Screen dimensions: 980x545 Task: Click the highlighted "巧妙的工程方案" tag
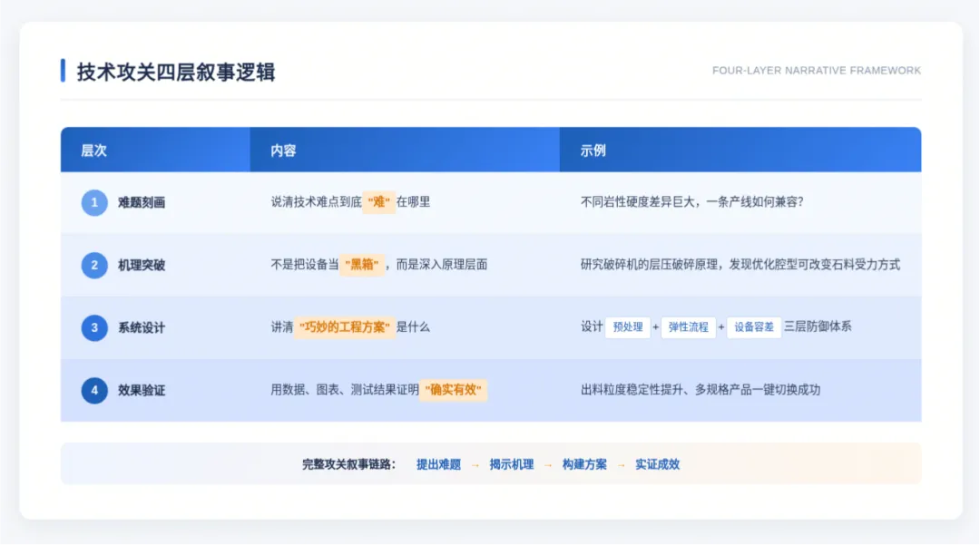[345, 327]
